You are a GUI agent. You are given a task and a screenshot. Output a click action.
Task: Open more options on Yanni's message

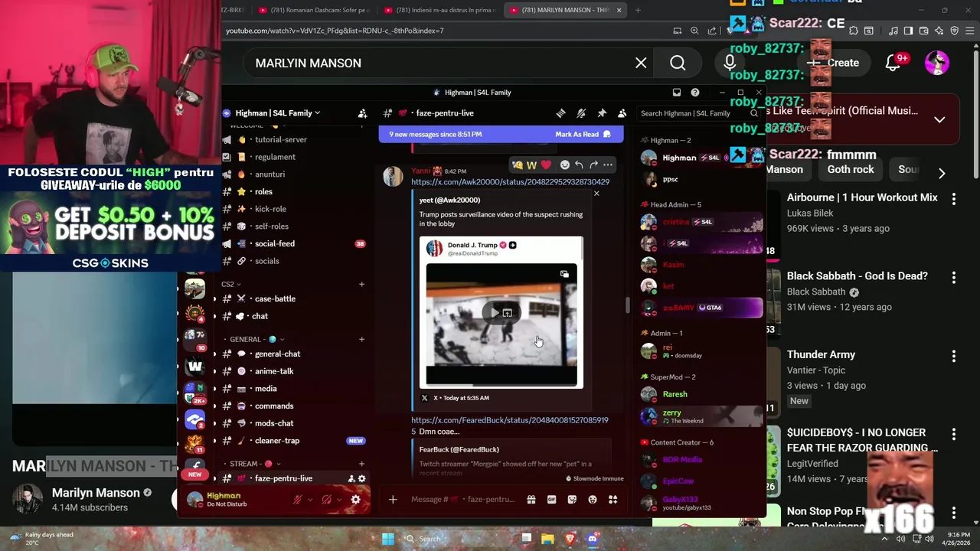pos(608,165)
